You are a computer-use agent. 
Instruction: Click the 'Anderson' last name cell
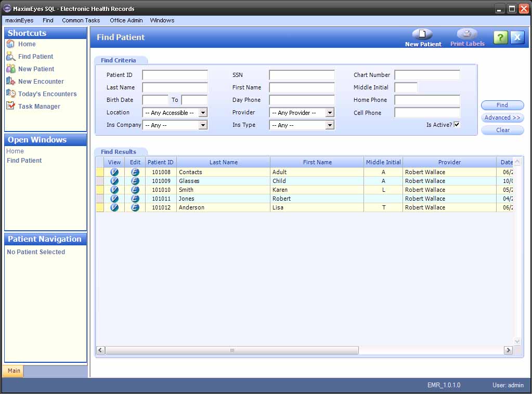pos(223,207)
